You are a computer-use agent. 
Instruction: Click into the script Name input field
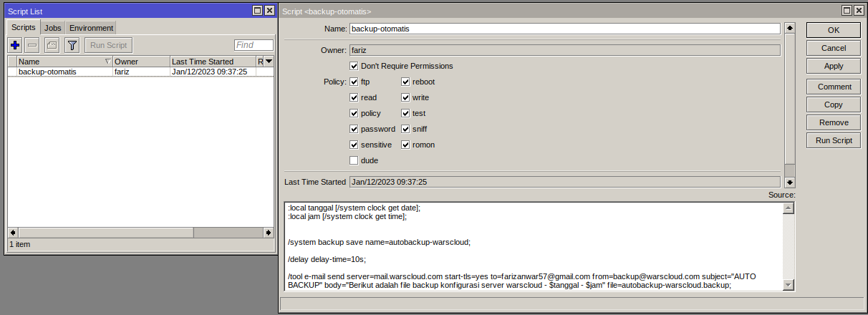(x=564, y=29)
